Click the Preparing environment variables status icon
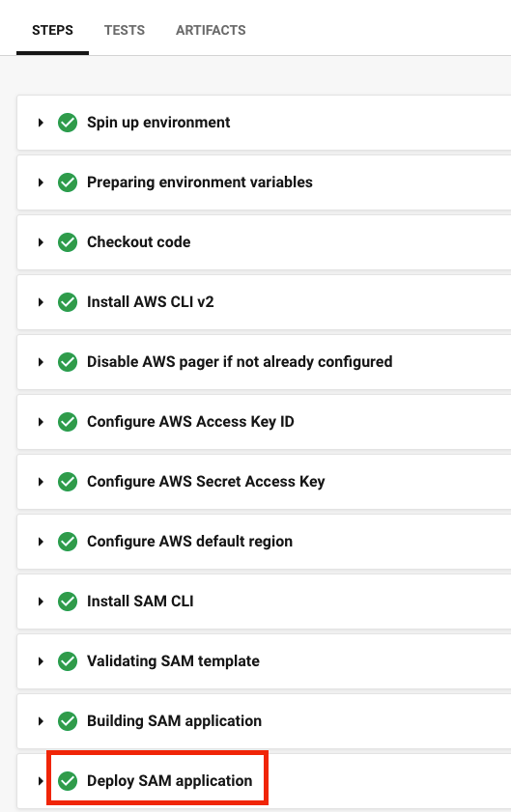Screen dimensions: 511x812 [68, 182]
